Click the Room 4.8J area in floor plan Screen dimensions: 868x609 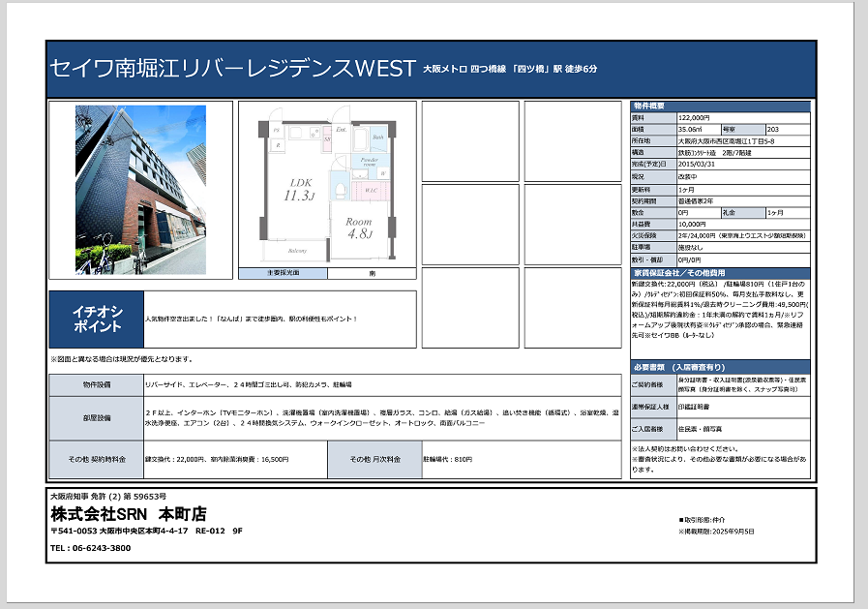(x=359, y=228)
